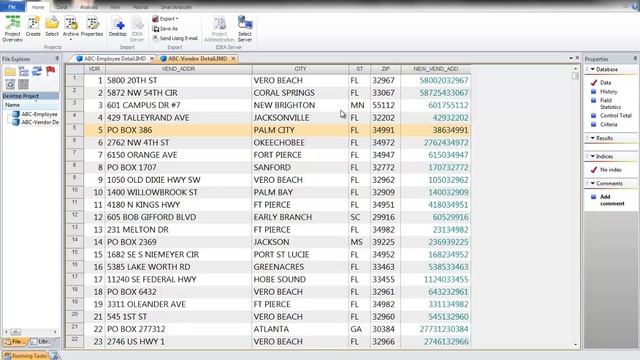Screen dimensions: 640x360
Task: Select ABC-Vendor De database in file tree
Action: tap(36, 122)
